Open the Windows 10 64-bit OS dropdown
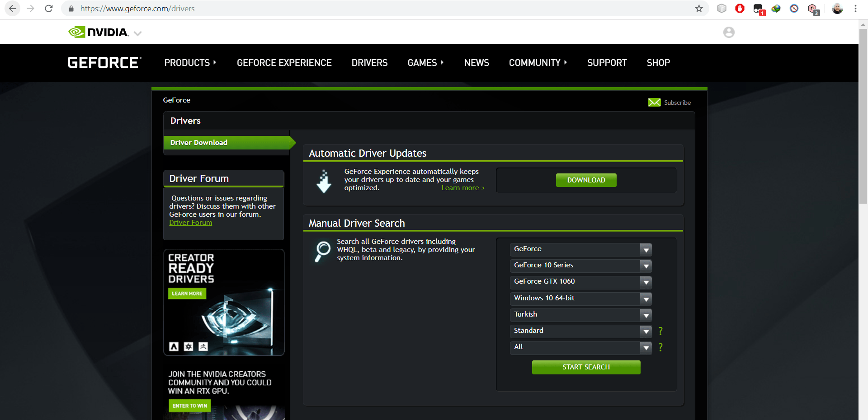This screenshot has height=420, width=868. tap(581, 299)
